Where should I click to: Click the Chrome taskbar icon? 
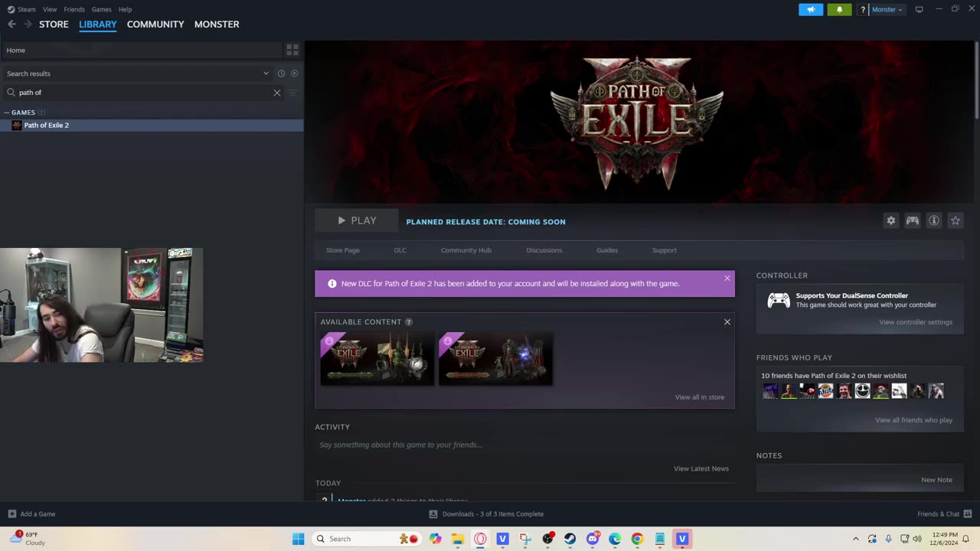click(x=636, y=539)
